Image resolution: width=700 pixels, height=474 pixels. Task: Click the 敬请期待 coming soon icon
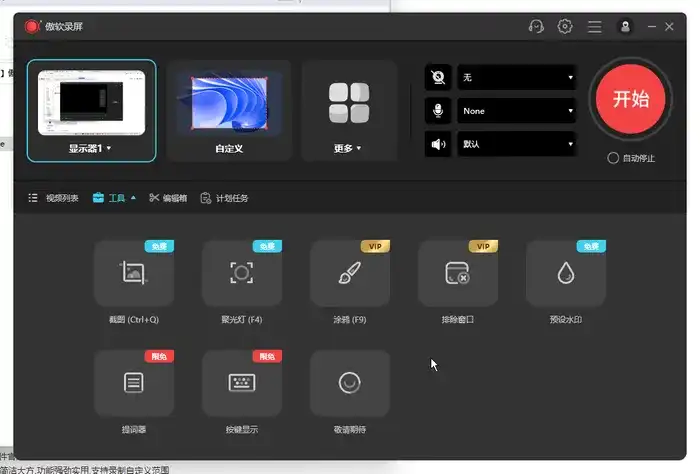click(x=350, y=383)
